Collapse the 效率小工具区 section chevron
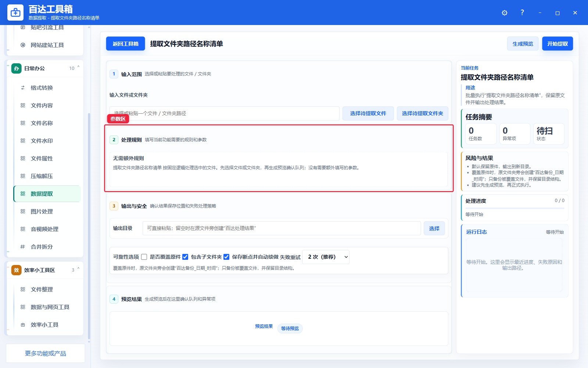The width and height of the screenshot is (588, 368). coord(78,269)
